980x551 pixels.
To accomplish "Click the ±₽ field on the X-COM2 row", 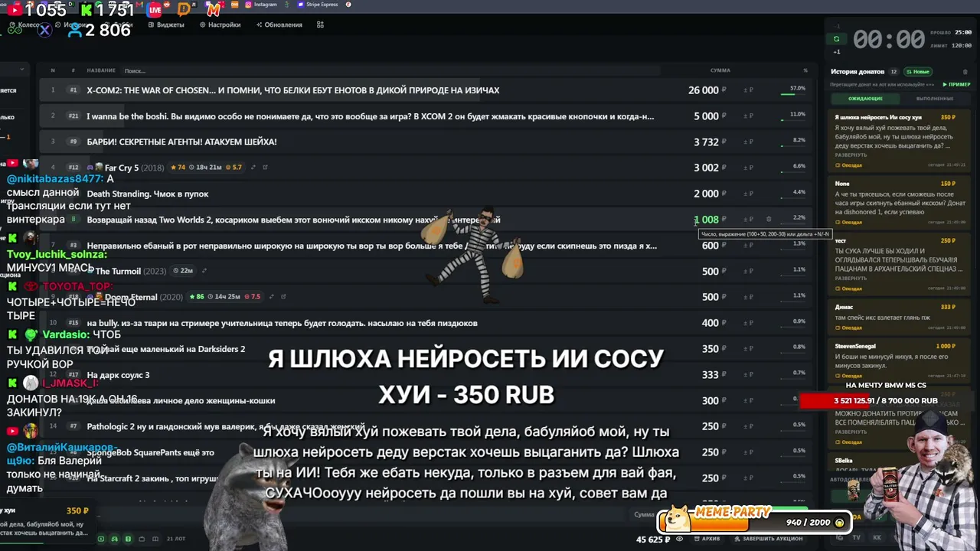I will point(748,90).
